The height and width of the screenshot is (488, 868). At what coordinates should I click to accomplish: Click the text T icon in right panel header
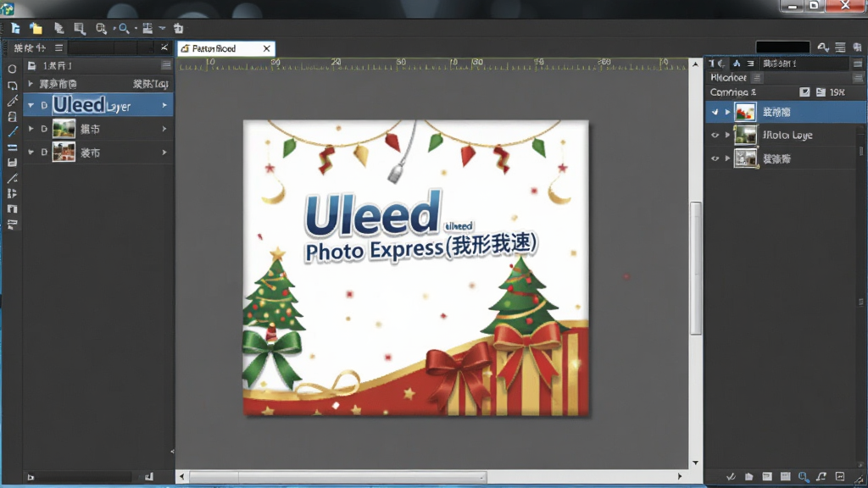click(712, 64)
